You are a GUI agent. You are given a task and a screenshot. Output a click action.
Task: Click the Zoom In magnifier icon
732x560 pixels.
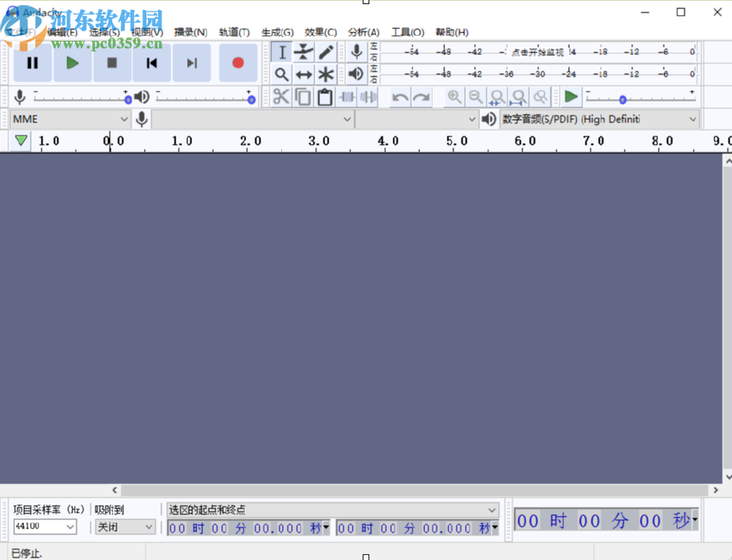point(453,97)
